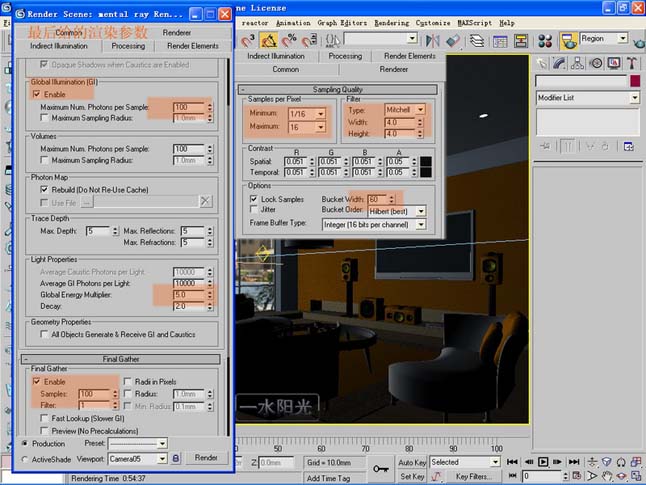This screenshot has width=646, height=485.
Task: Open the Graph Editors menu
Action: [342, 23]
